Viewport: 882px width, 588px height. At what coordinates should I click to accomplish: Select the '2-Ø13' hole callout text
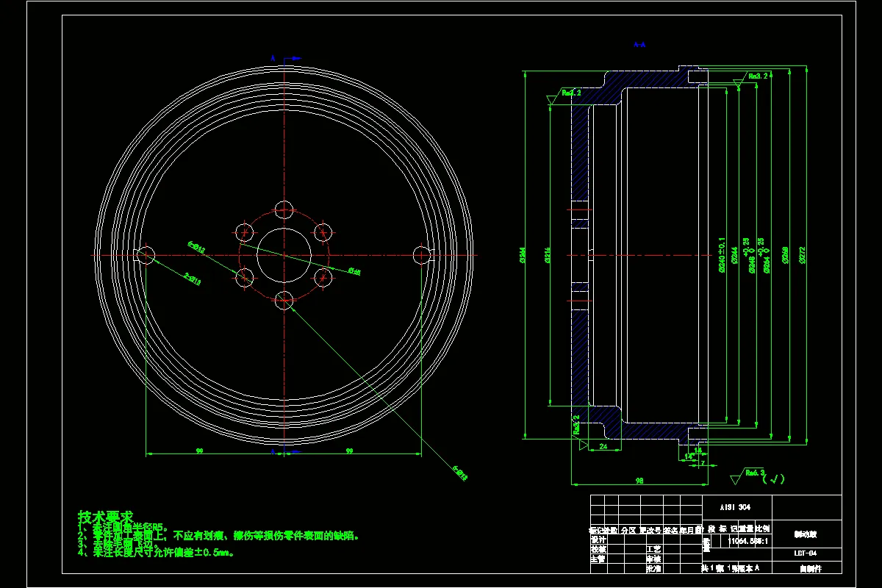point(193,278)
